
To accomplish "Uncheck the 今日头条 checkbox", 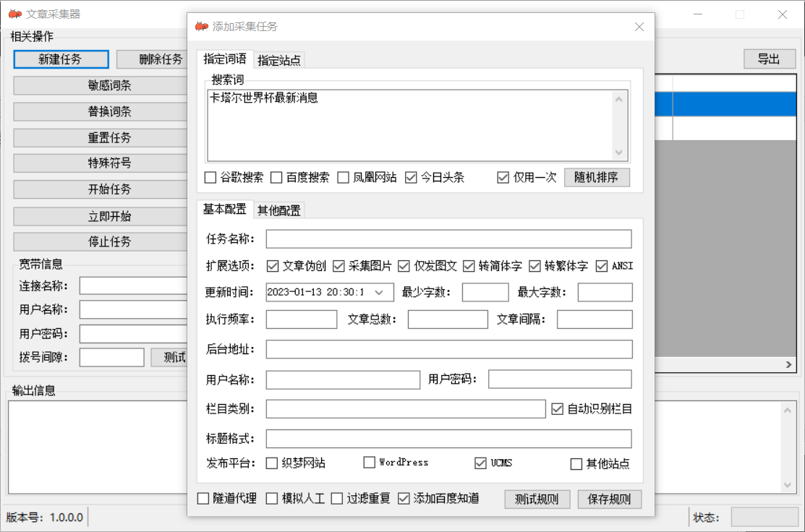I will pos(411,178).
